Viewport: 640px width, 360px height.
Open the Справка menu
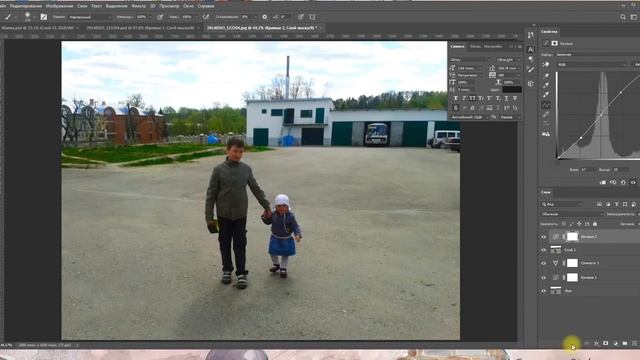pyautogui.click(x=206, y=6)
